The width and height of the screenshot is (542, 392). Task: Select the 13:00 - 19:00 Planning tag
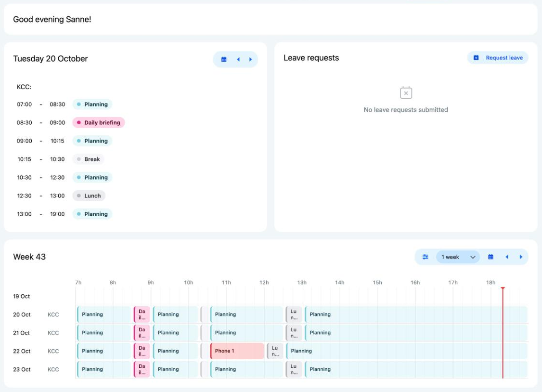pos(92,214)
